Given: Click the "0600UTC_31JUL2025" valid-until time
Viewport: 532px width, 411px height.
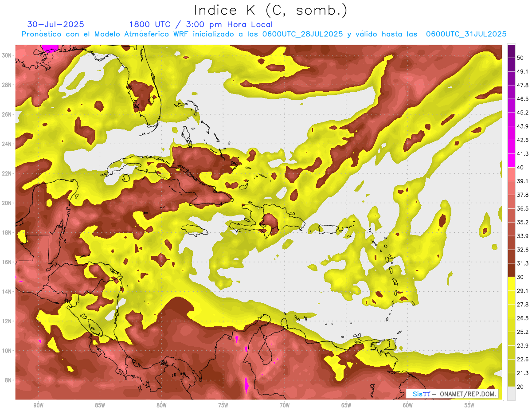Looking at the screenshot, I should pos(466,34).
